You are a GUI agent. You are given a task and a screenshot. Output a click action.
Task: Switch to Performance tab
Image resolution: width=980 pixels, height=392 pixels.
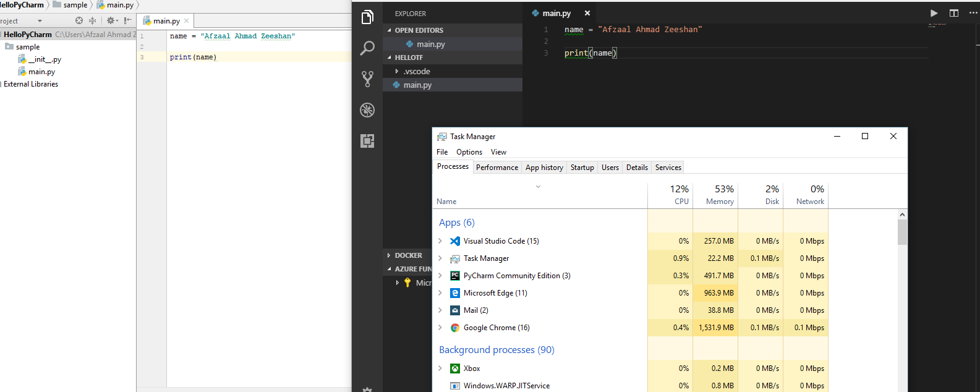point(497,168)
